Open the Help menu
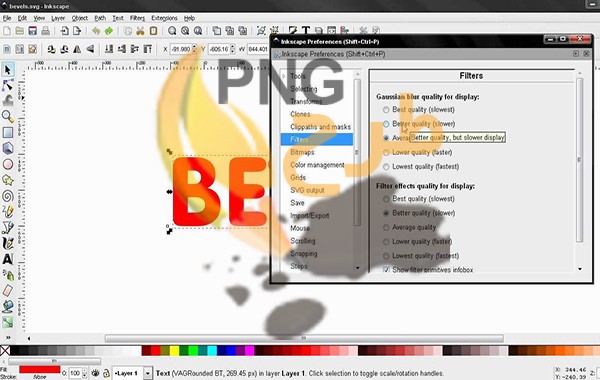 click(x=189, y=18)
